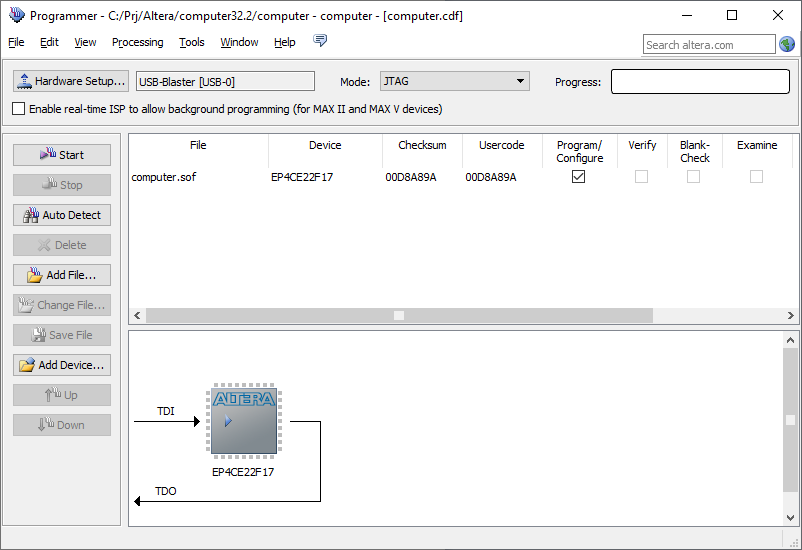802x550 pixels.
Task: Enable real-time ISP checkbox
Action: click(x=18, y=108)
